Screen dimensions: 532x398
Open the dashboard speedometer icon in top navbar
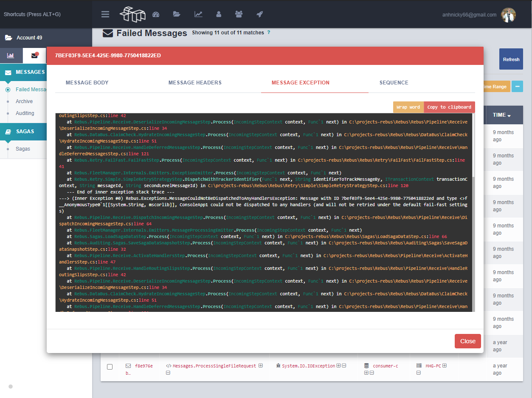coord(156,14)
